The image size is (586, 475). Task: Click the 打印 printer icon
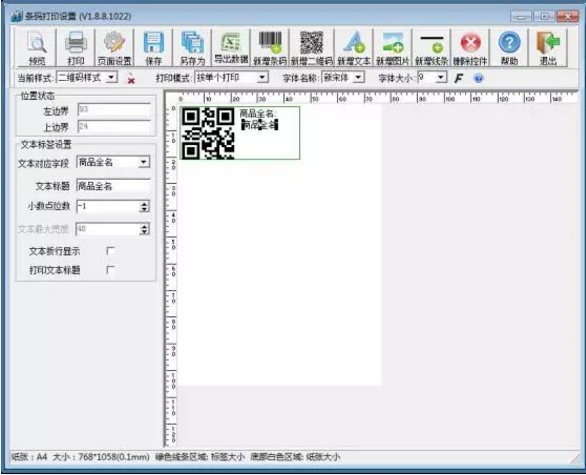point(76,47)
